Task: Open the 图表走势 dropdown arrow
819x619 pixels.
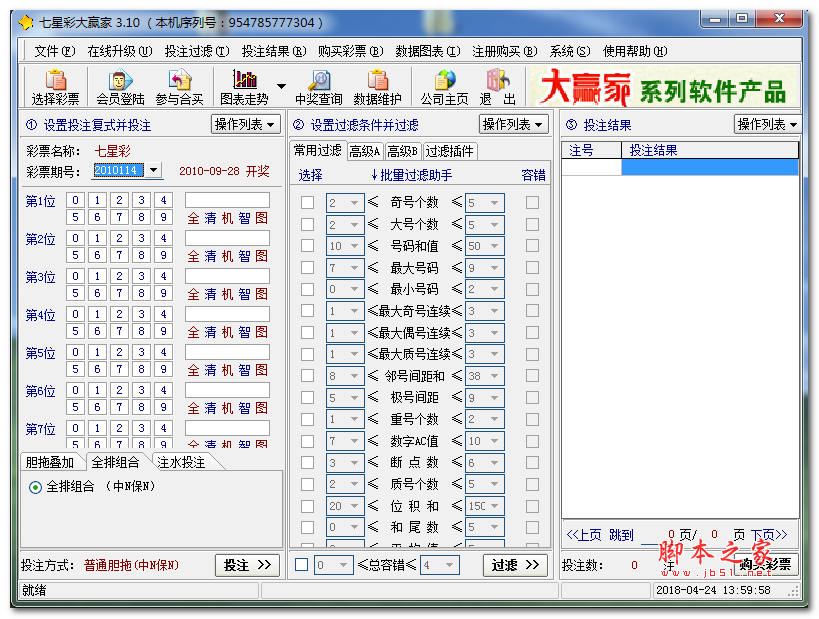Action: 281,87
